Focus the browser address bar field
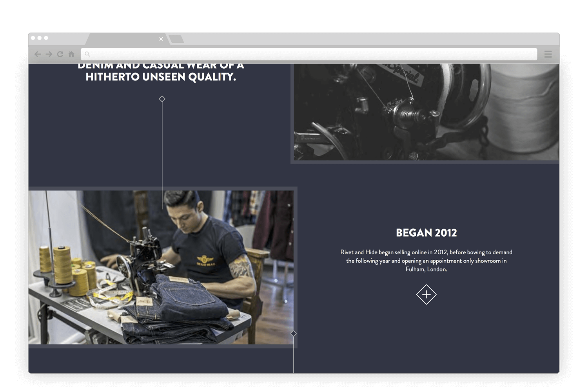Screen dimensions: 588x387 (x=310, y=54)
